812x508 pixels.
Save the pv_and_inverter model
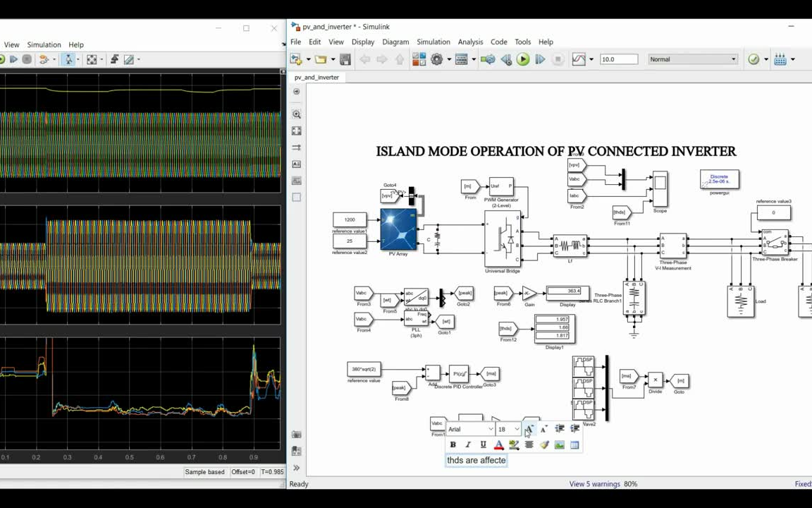click(345, 59)
